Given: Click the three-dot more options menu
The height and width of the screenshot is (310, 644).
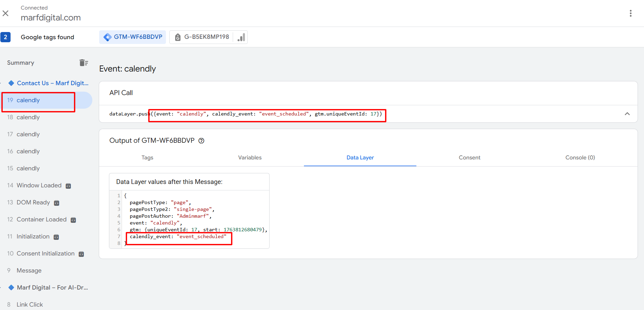Looking at the screenshot, I should pos(630,13).
